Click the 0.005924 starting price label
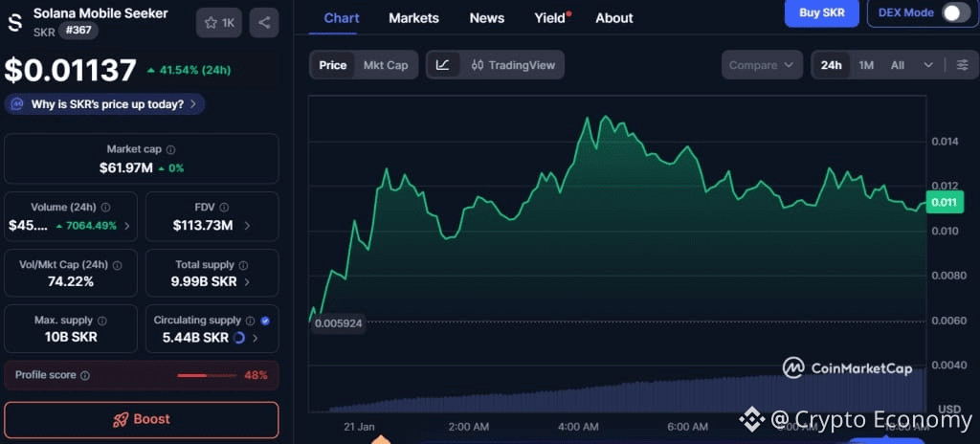The height and width of the screenshot is (444, 980). [338, 324]
